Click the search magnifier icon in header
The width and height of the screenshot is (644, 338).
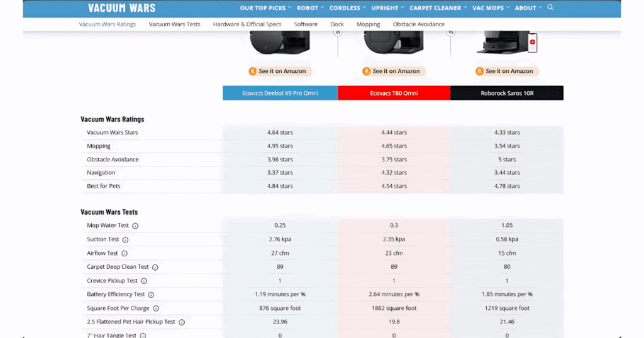(550, 8)
